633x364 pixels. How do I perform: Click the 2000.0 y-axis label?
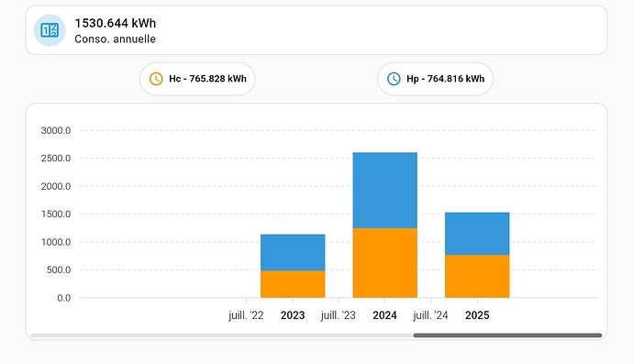pos(56,186)
